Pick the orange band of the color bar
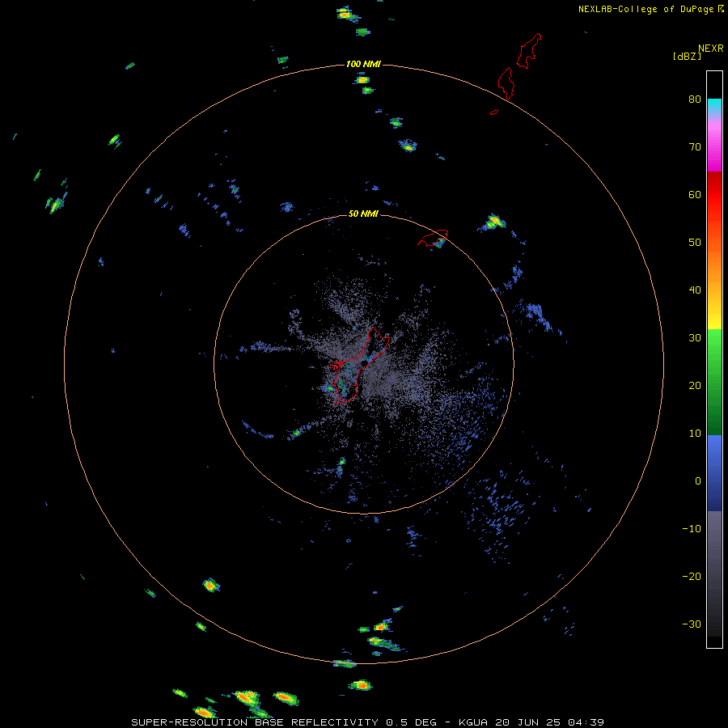The image size is (728, 728). [x=714, y=265]
